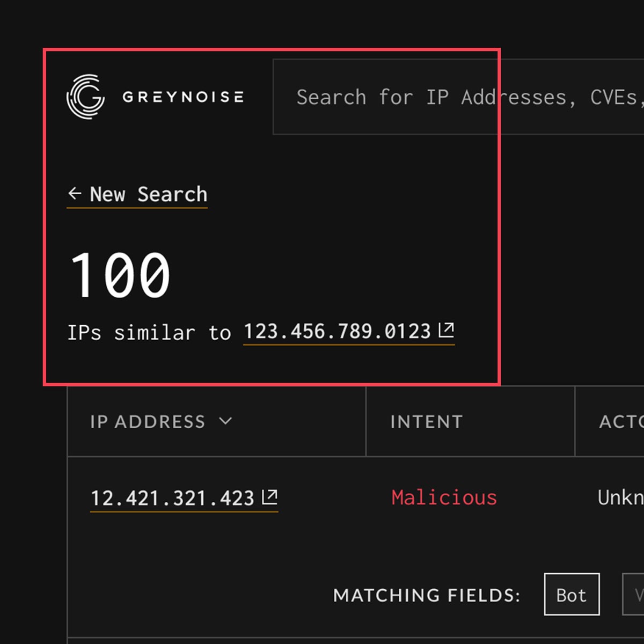The image size is (644, 644).
Task: Select the partially visible ACTOR column header
Action: point(621,422)
